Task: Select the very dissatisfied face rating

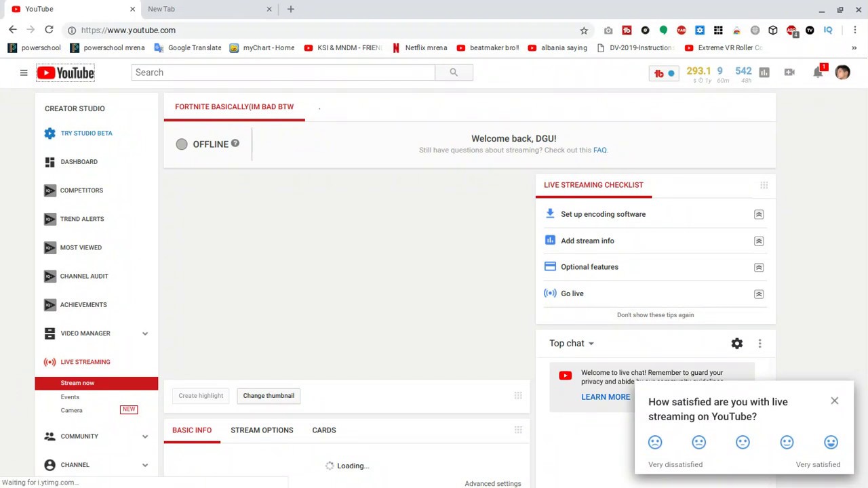Action: click(655, 443)
